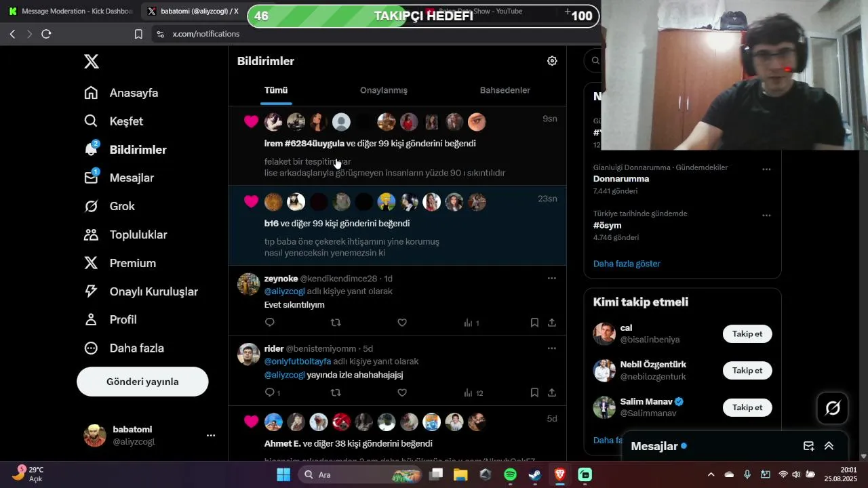The width and height of the screenshot is (868, 488).
Task: Open more options for #ösym trend
Action: point(766,215)
